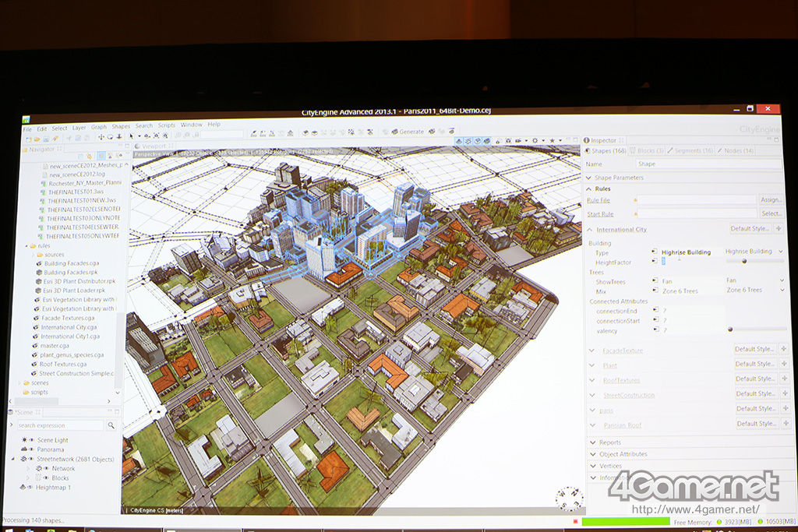The image size is (798, 532).
Task: Click the Inspector panel info icon
Action: [587, 140]
